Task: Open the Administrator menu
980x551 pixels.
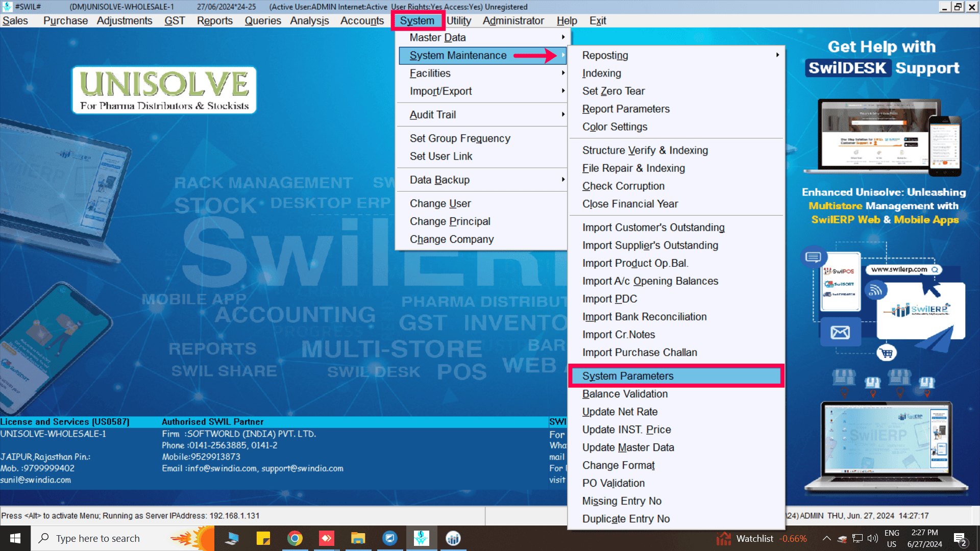Action: tap(513, 21)
